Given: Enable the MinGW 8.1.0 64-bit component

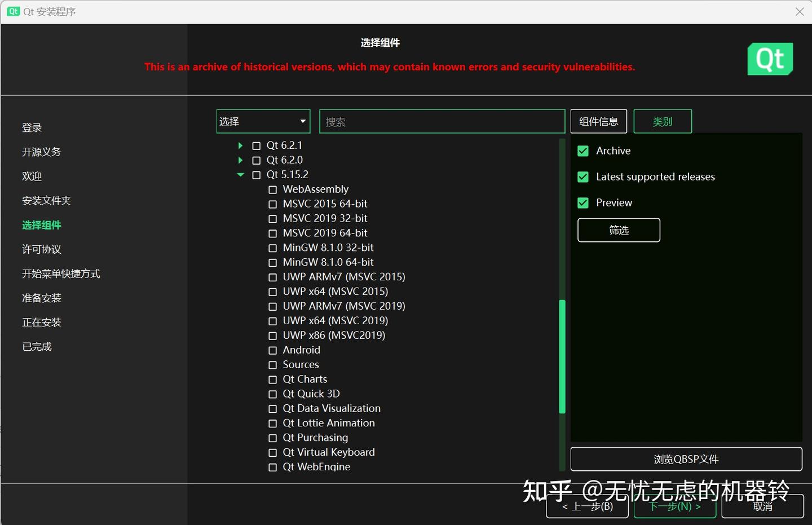Looking at the screenshot, I should tap(272, 262).
